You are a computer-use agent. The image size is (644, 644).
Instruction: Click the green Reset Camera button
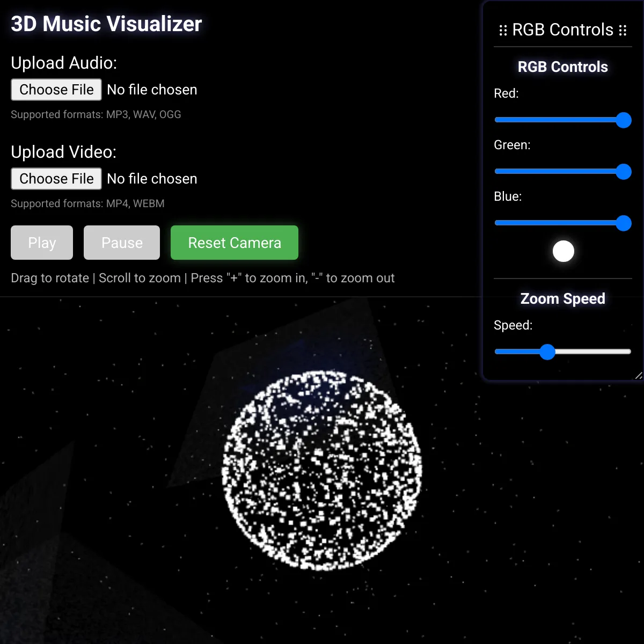point(235,243)
